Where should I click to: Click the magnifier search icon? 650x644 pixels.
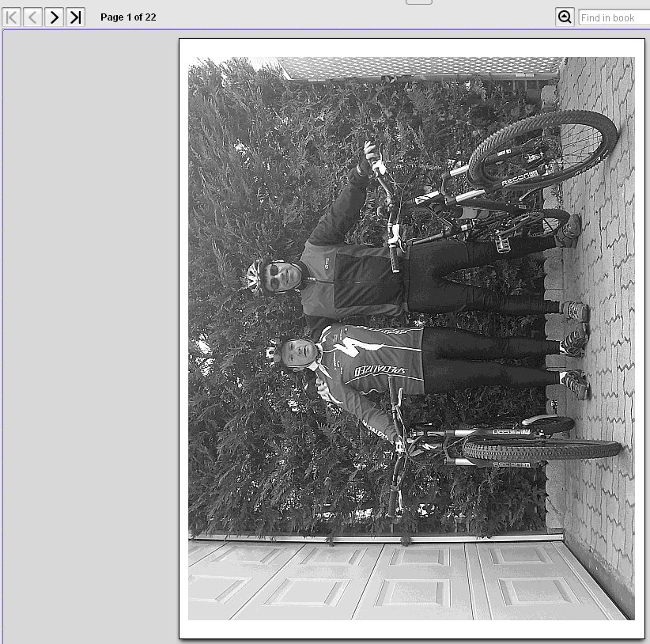coord(565,17)
